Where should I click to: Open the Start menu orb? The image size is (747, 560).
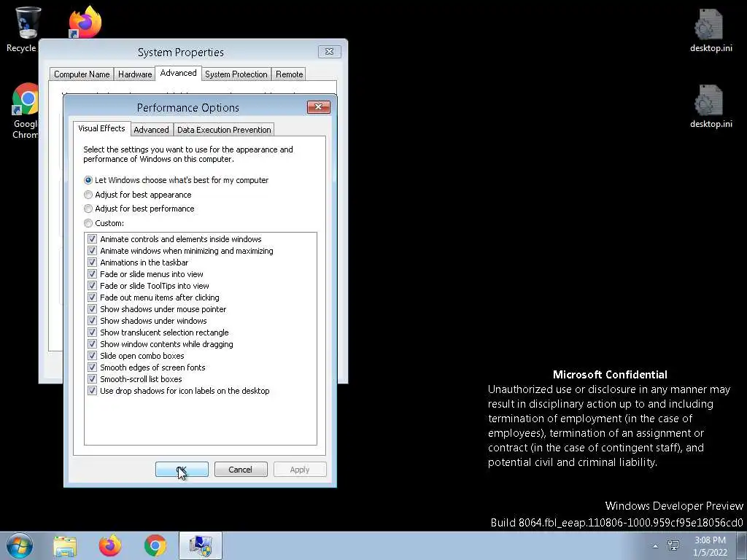click(x=20, y=545)
